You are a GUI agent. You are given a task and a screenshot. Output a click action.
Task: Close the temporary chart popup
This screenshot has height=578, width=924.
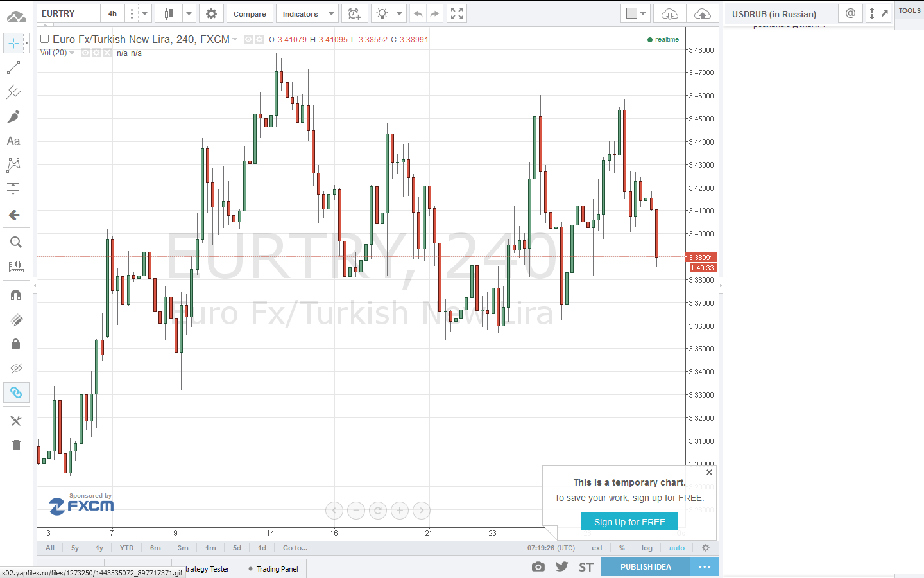pyautogui.click(x=709, y=472)
